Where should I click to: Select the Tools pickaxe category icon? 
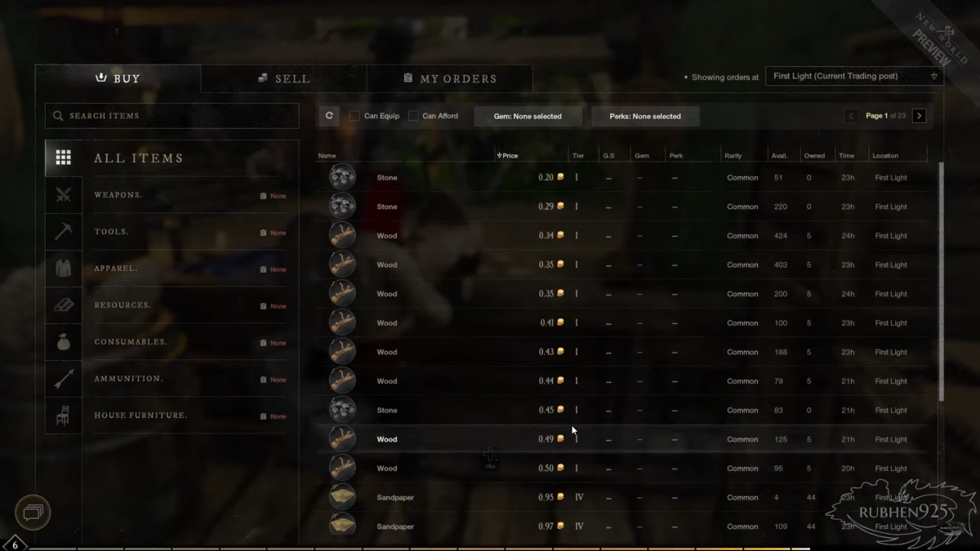tap(64, 232)
